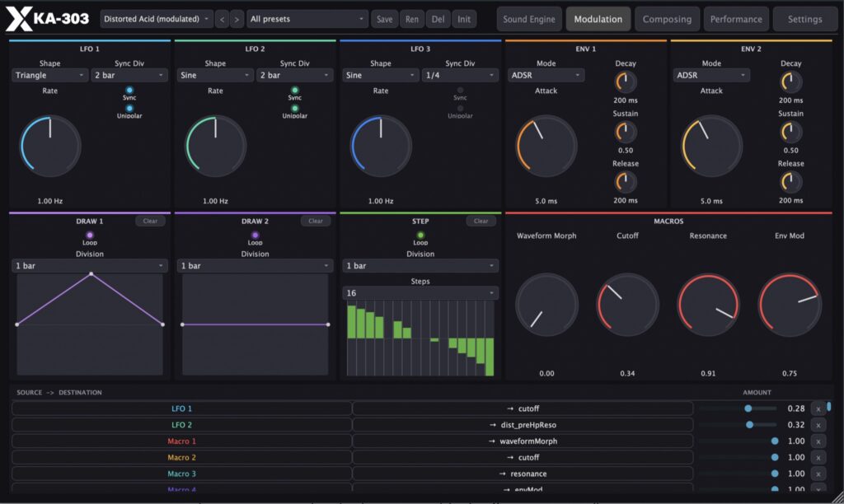Switch to the Composing tab

(667, 20)
